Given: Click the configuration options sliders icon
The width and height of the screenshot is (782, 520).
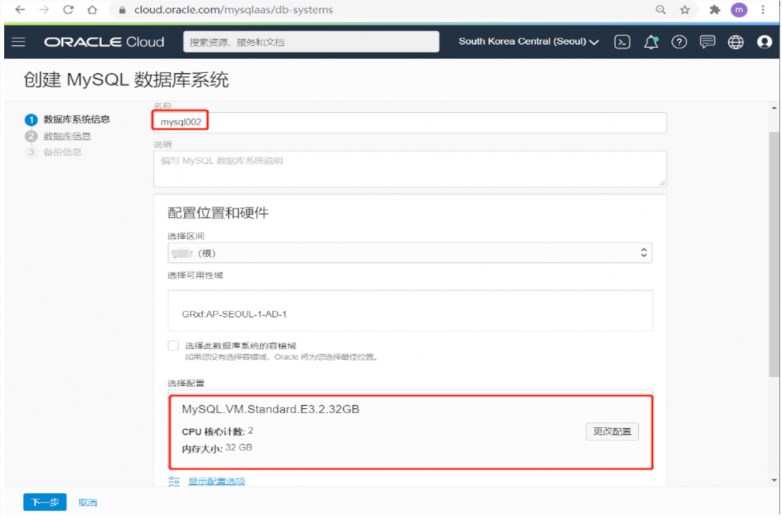Looking at the screenshot, I should [x=174, y=481].
